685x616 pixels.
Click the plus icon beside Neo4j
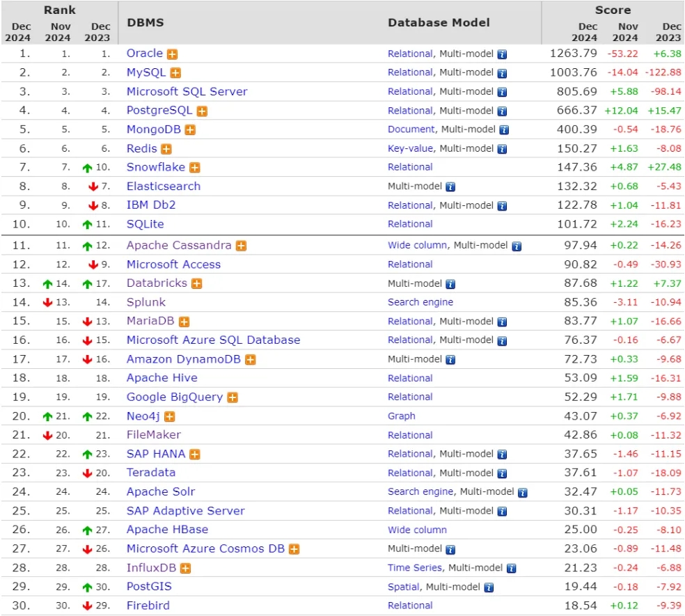tap(169, 417)
